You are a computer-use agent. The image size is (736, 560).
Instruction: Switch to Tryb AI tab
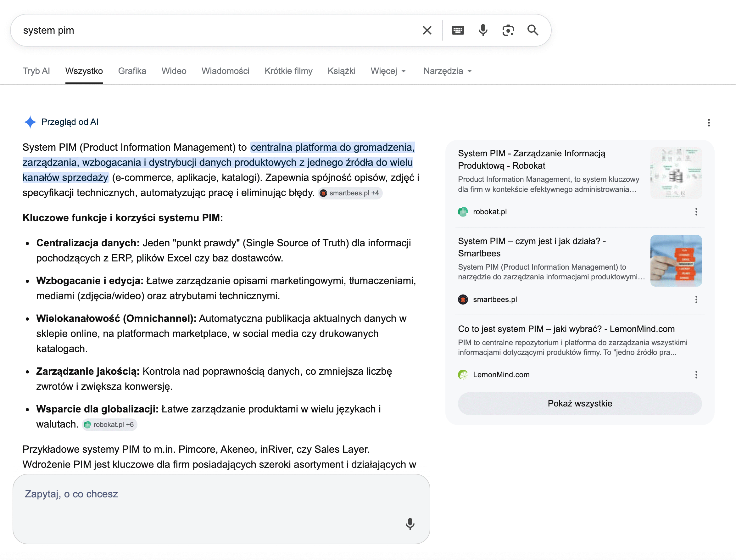click(x=36, y=71)
